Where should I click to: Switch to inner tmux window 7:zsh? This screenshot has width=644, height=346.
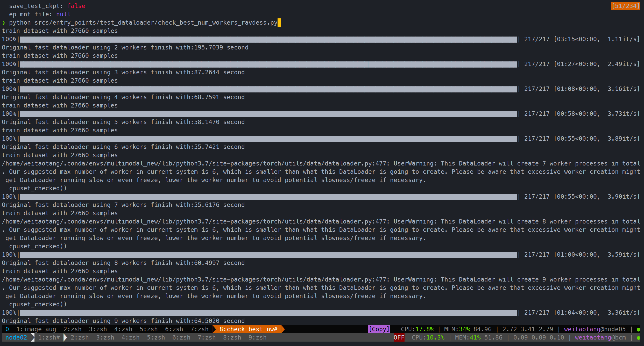coord(199,329)
